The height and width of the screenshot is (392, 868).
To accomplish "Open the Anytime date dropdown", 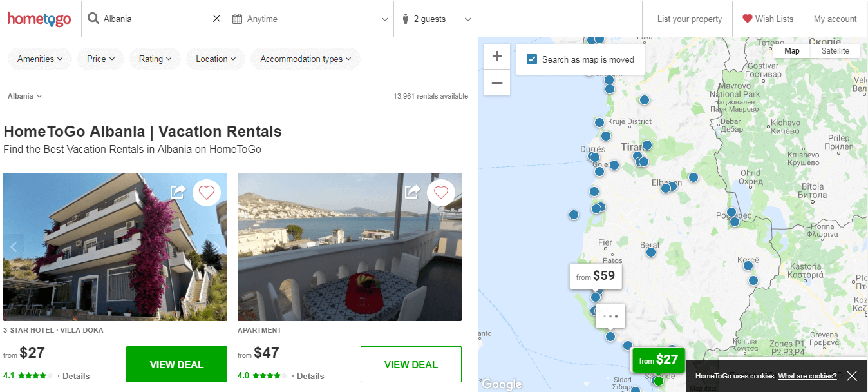I will (310, 19).
